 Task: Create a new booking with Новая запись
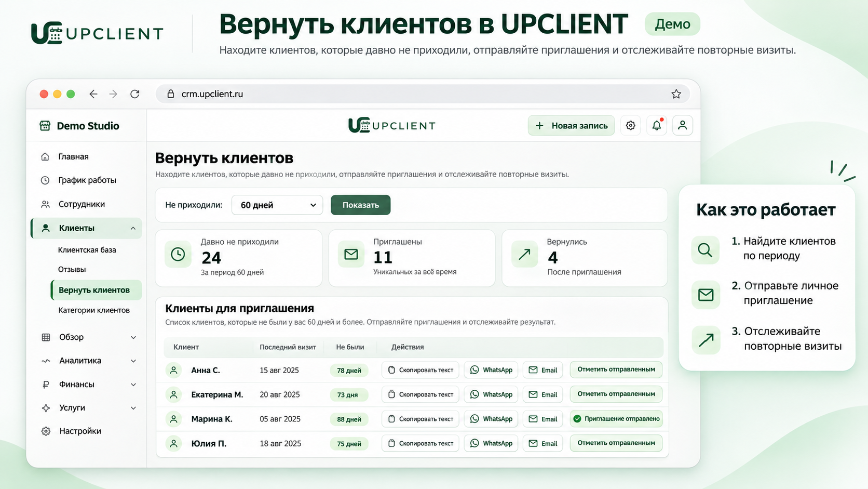click(571, 126)
